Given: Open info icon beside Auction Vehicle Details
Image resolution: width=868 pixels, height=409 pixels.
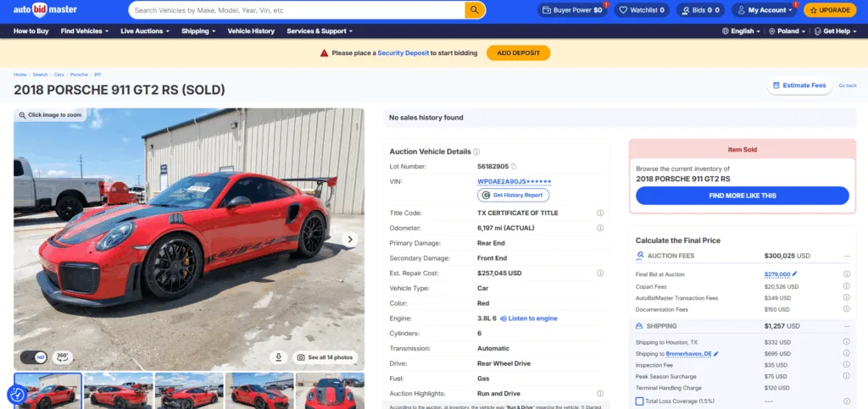Looking at the screenshot, I should tap(476, 152).
